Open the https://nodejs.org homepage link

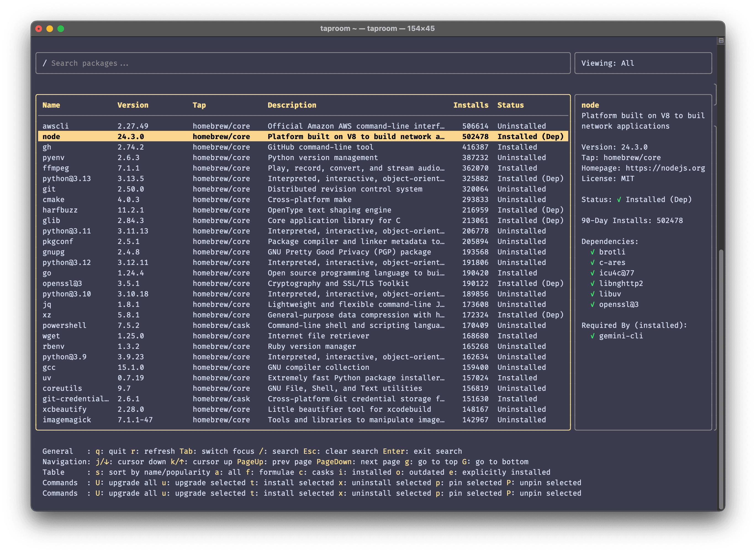[665, 168]
